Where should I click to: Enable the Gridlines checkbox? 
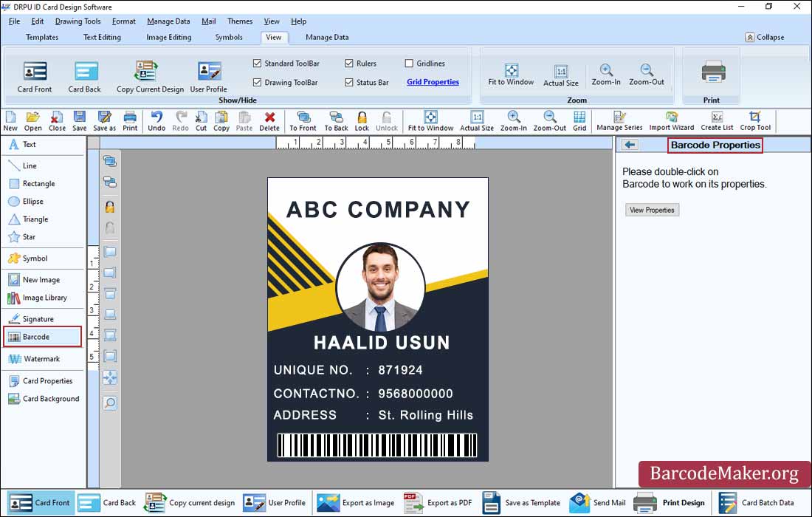pyautogui.click(x=409, y=64)
